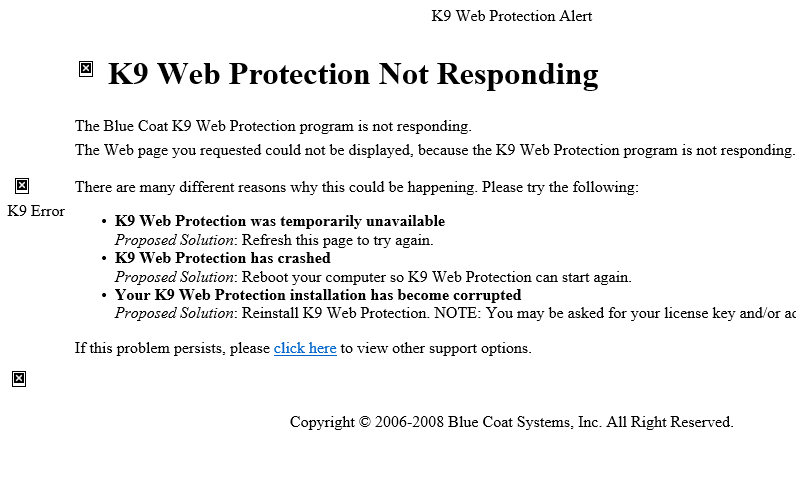Viewport: 796px width, 484px height.
Task: Click the 'There are many different reasons' line
Action: (356, 187)
